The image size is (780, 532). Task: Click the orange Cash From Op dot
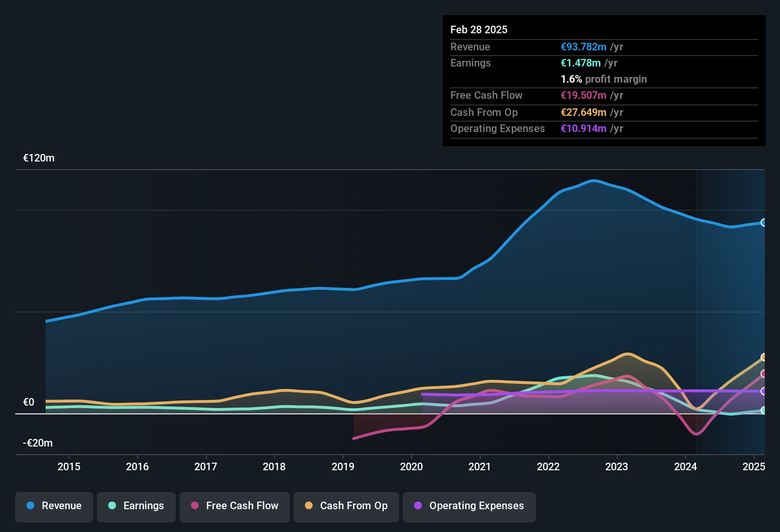309,506
